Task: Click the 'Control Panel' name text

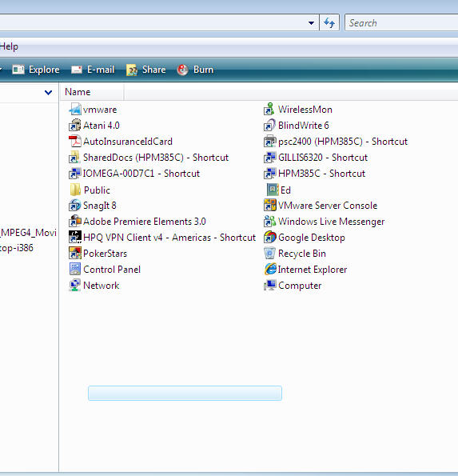Action: pyautogui.click(x=112, y=270)
